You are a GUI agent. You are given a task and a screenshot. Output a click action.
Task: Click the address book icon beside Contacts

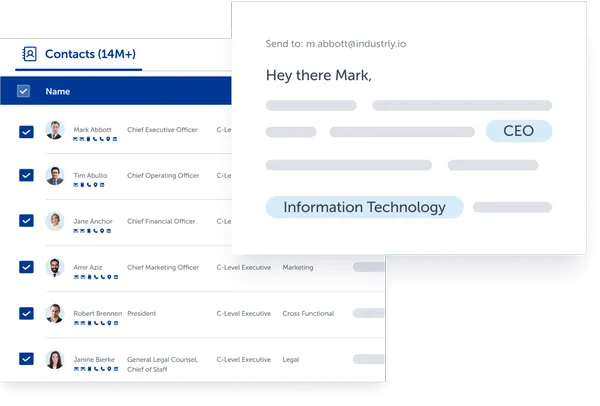[30, 54]
